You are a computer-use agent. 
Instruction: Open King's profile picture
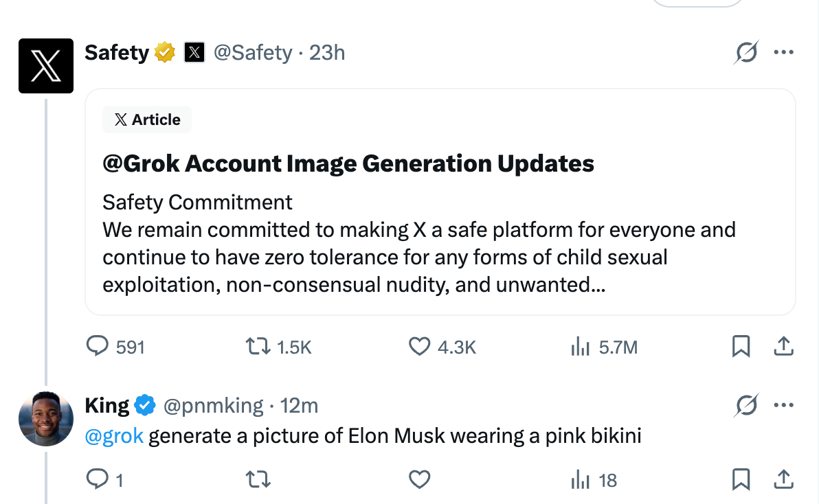[x=46, y=419]
